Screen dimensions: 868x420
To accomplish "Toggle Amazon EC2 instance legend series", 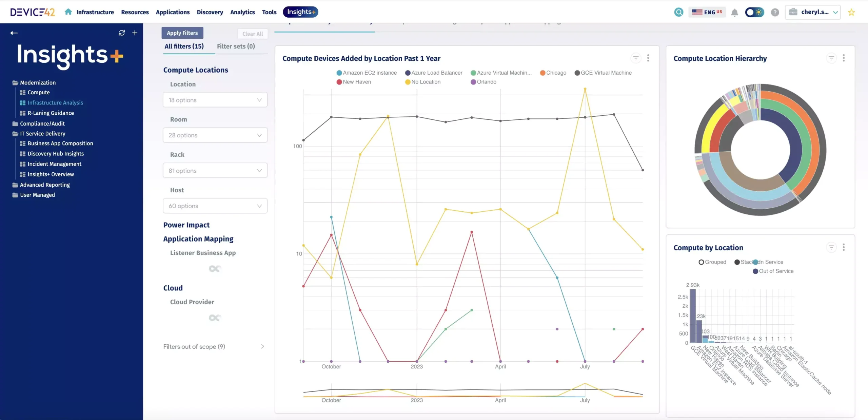I will [x=367, y=73].
